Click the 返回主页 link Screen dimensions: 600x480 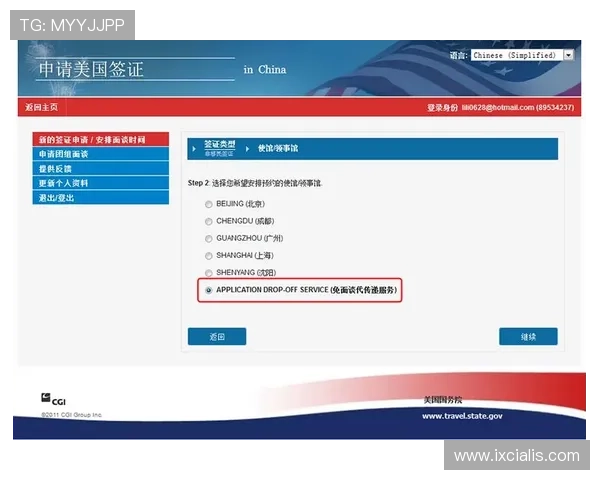pyautogui.click(x=41, y=107)
